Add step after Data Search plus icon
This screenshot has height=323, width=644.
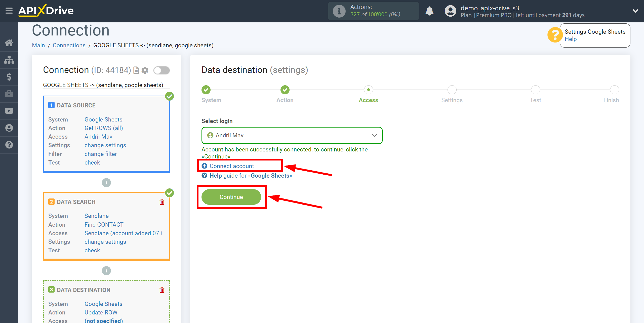(106, 271)
